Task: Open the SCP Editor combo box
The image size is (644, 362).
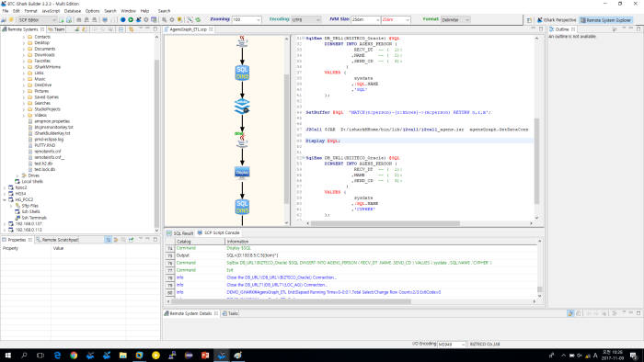Action: click(37, 19)
